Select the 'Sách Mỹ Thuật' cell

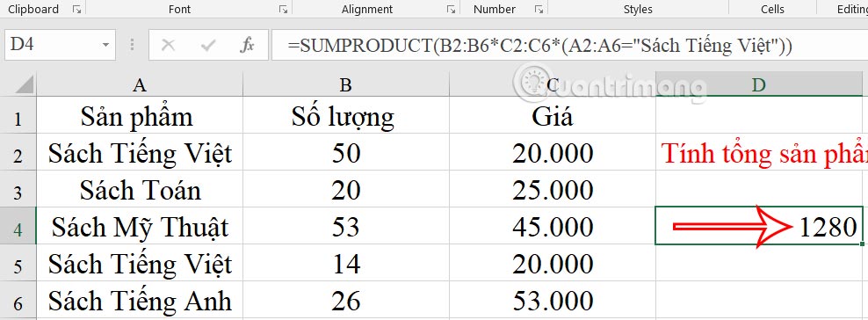click(x=140, y=227)
